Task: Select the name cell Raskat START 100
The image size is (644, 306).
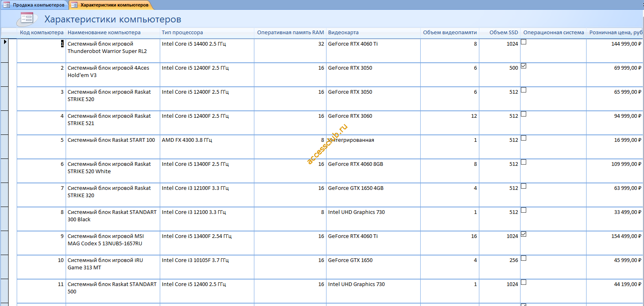Action: click(113, 147)
